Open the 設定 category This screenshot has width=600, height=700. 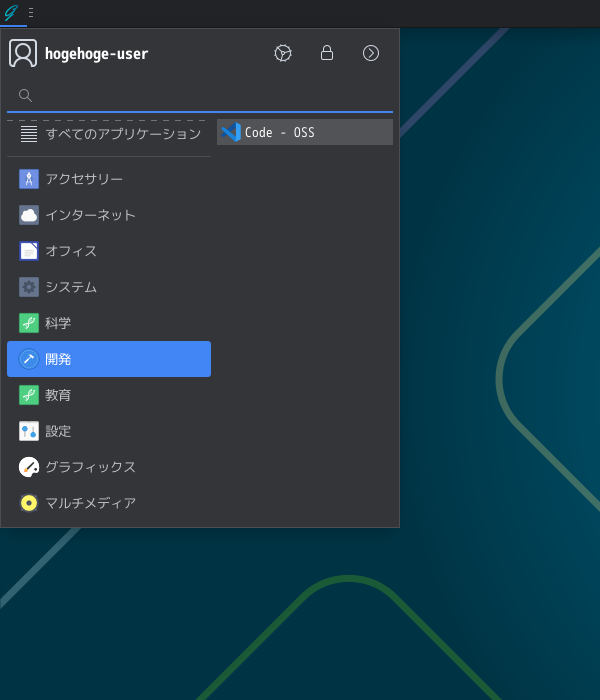(x=109, y=431)
